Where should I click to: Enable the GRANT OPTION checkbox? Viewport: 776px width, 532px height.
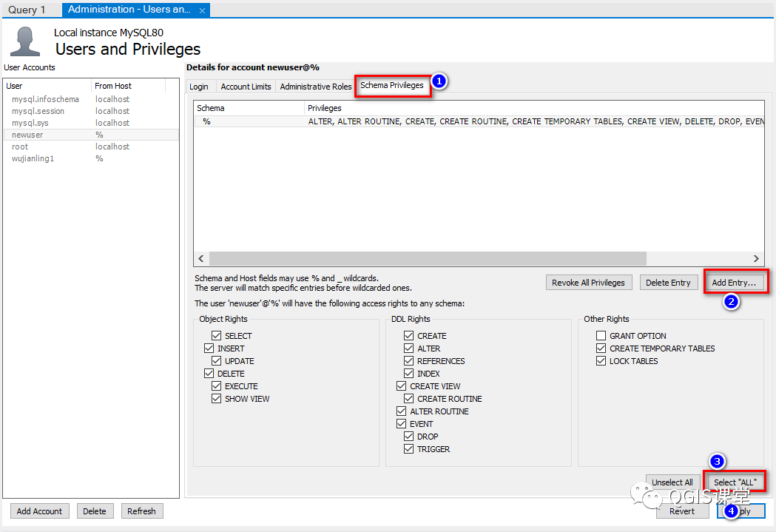click(601, 335)
